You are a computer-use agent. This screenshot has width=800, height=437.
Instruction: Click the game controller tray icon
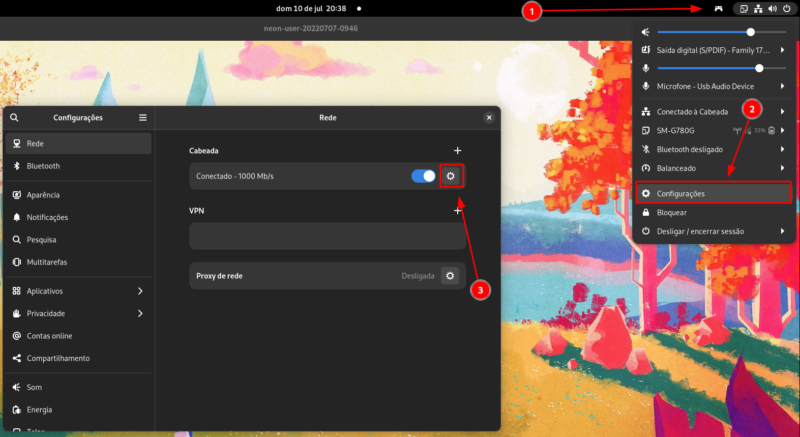tap(717, 9)
